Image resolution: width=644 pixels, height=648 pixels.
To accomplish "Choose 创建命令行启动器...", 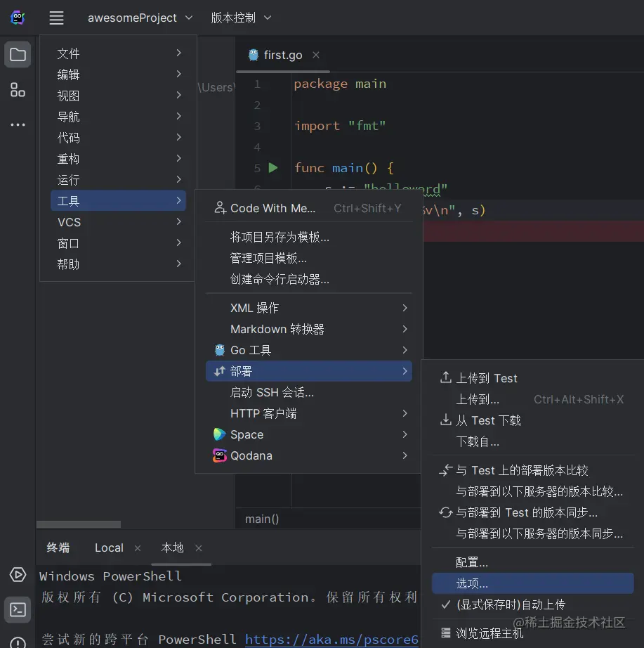I will [308, 279].
